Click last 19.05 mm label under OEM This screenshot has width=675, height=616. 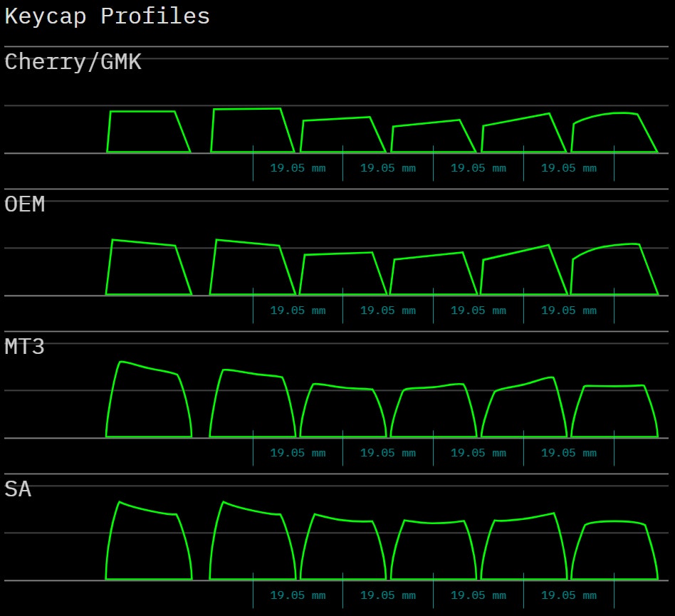coord(568,311)
